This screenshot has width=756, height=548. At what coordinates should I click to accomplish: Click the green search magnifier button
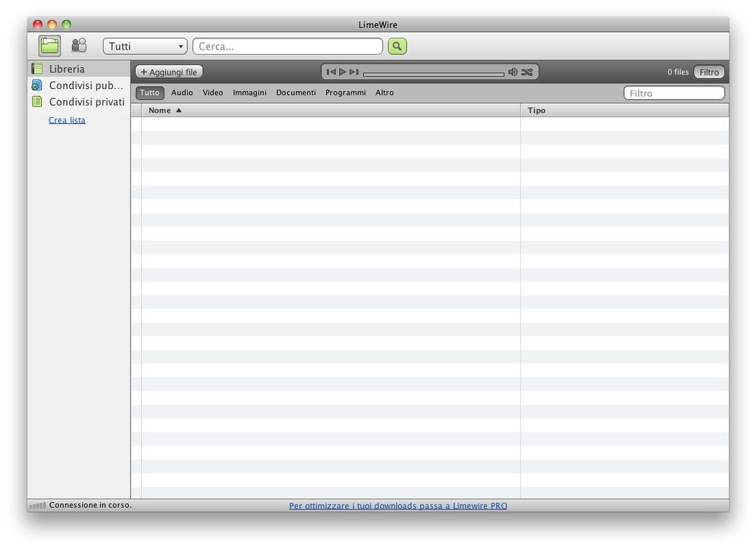click(x=397, y=46)
